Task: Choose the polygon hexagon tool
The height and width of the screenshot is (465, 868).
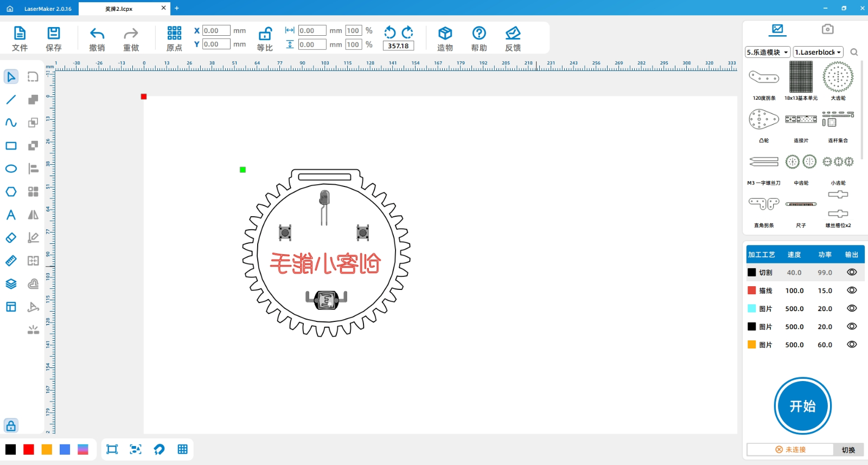Action: point(11,192)
